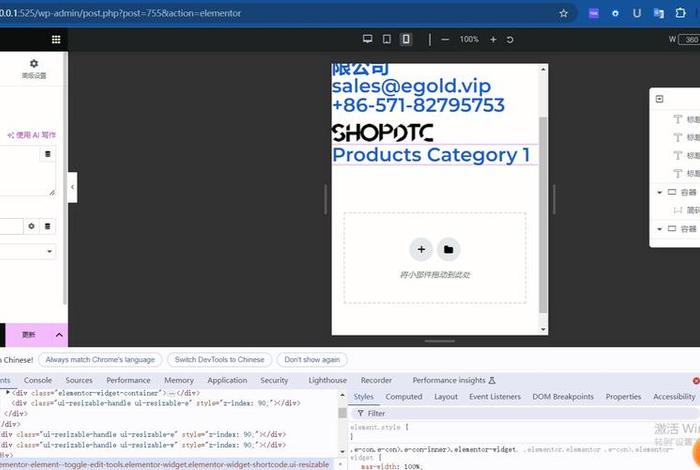
Task: Open the purple browser extension icon
Action: point(594,13)
